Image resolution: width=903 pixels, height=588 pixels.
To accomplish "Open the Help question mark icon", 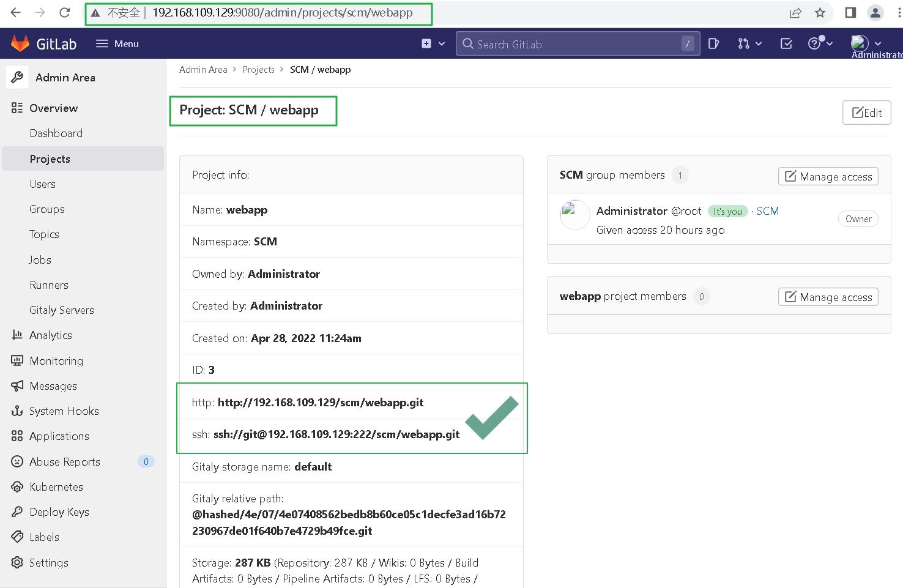I will [814, 43].
